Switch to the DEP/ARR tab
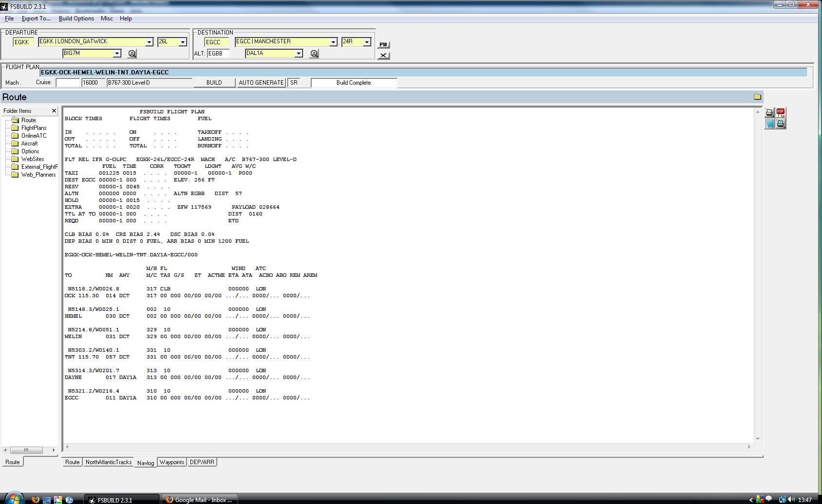 pyautogui.click(x=202, y=462)
